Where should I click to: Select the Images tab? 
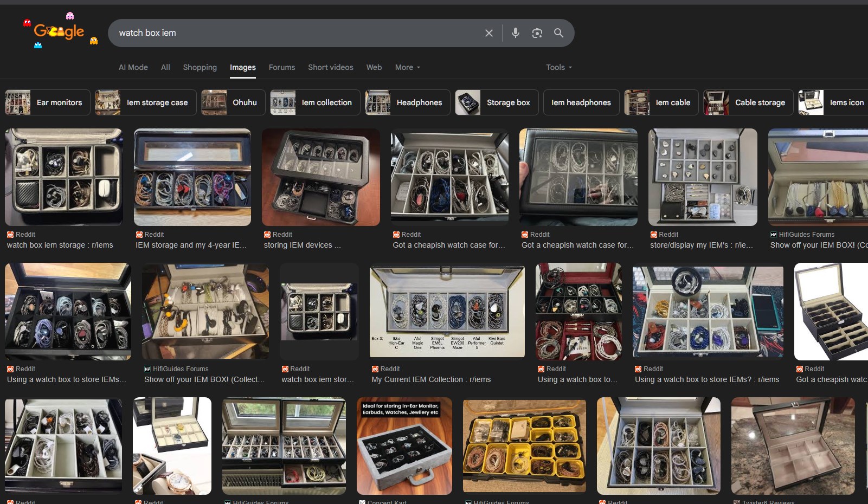click(242, 67)
